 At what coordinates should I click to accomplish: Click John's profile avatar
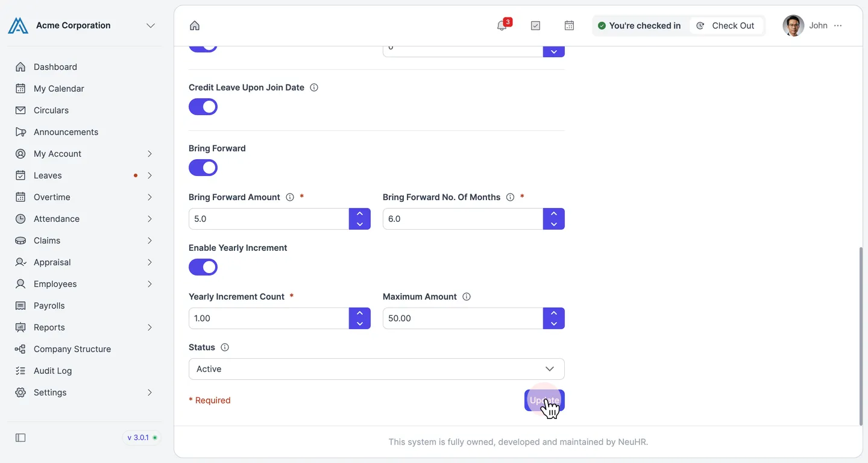(x=793, y=25)
